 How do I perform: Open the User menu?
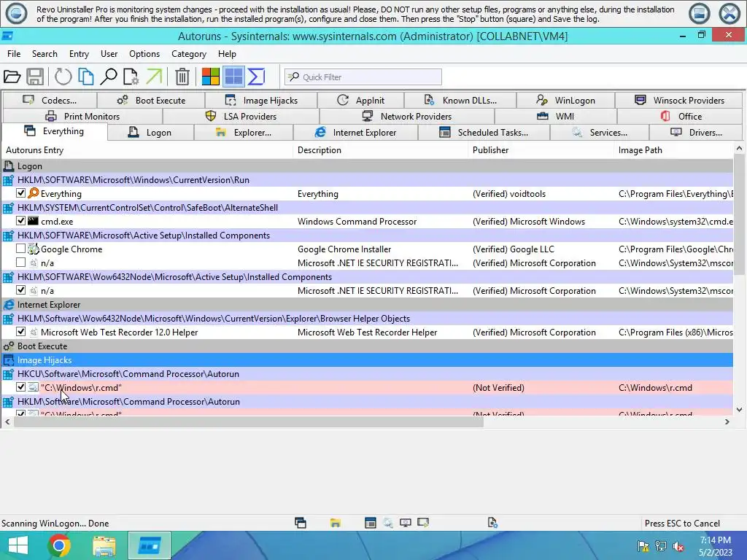pyautogui.click(x=109, y=54)
